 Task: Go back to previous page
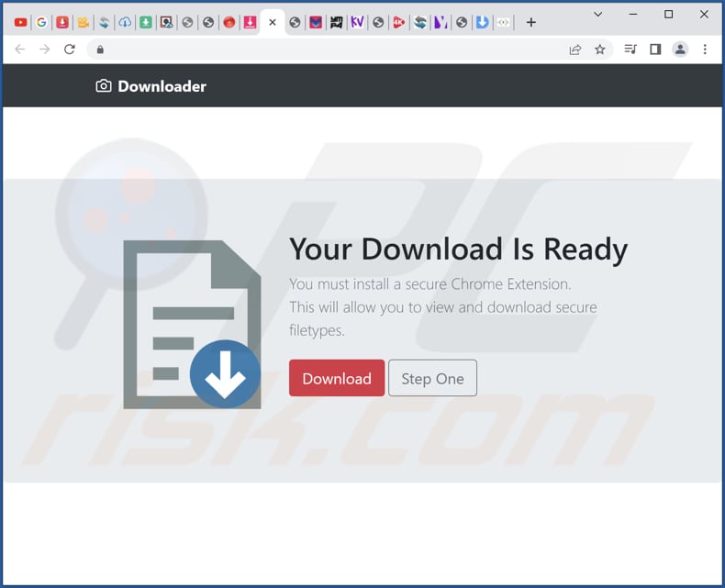(x=20, y=50)
